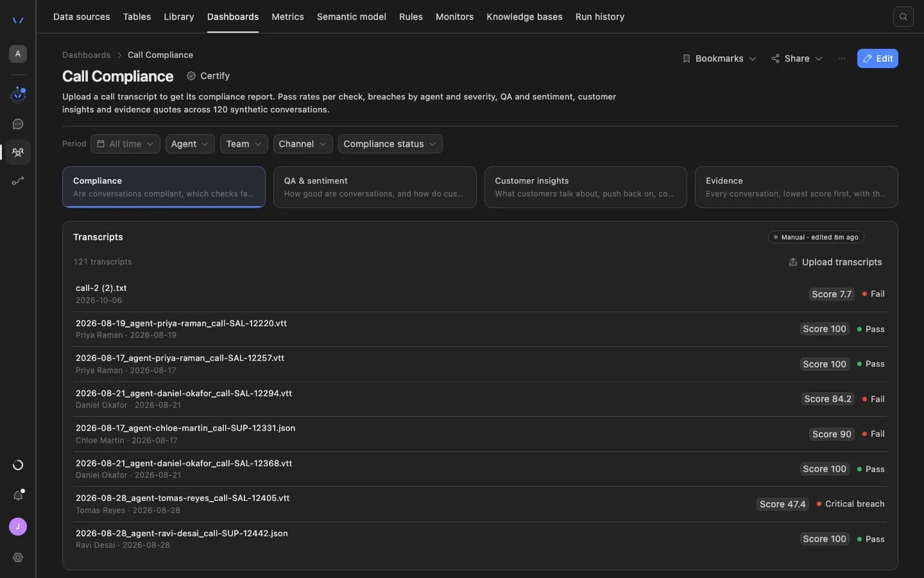Go to Dashboards breadcrumb link
This screenshot has width=924, height=578.
point(87,55)
